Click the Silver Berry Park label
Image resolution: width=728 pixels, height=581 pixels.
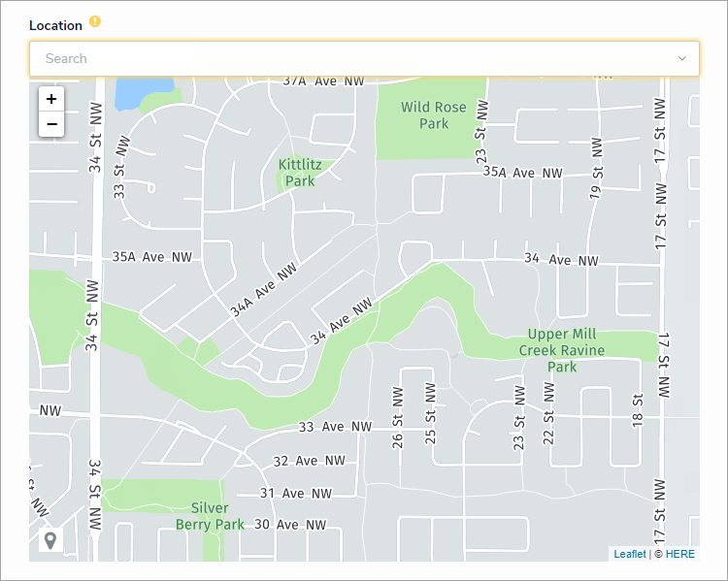[x=210, y=516]
